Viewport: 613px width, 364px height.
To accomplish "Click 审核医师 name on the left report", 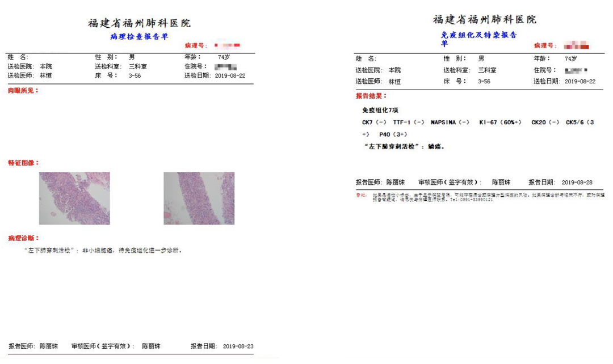I will tap(152, 346).
